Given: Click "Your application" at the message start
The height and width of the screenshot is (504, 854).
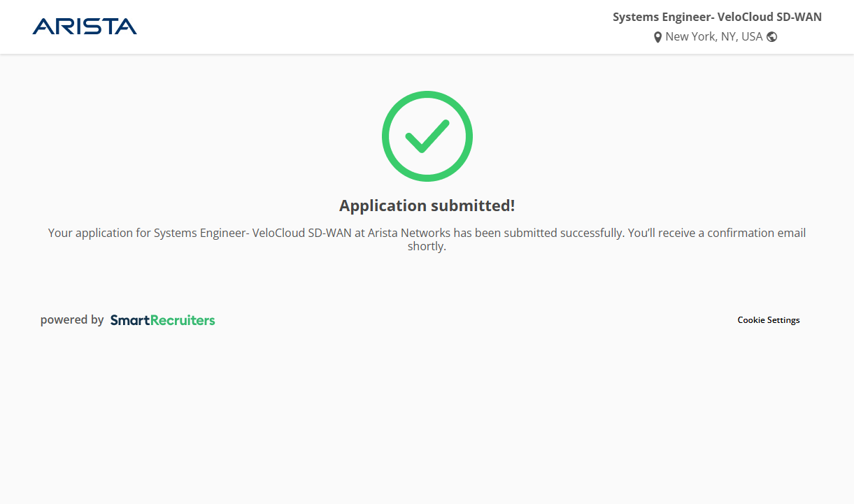Looking at the screenshot, I should [87, 233].
